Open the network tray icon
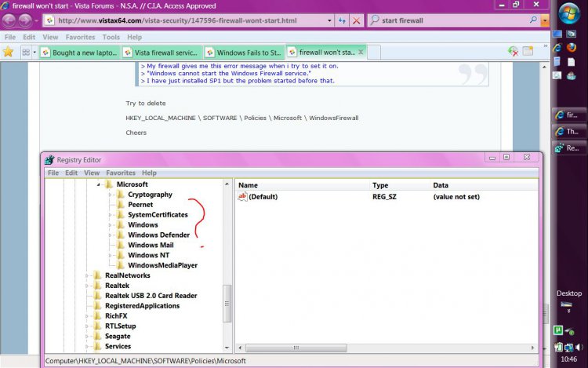 click(x=568, y=348)
